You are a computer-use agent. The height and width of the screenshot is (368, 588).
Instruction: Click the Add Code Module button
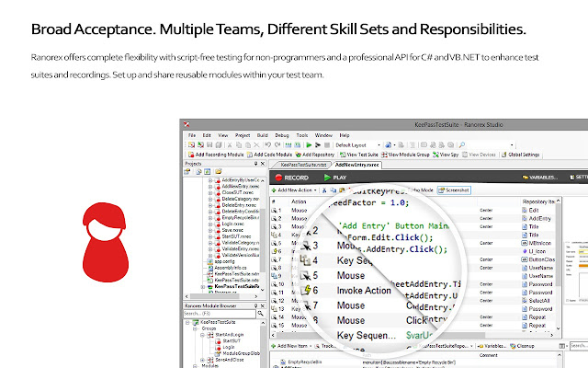[269, 155]
